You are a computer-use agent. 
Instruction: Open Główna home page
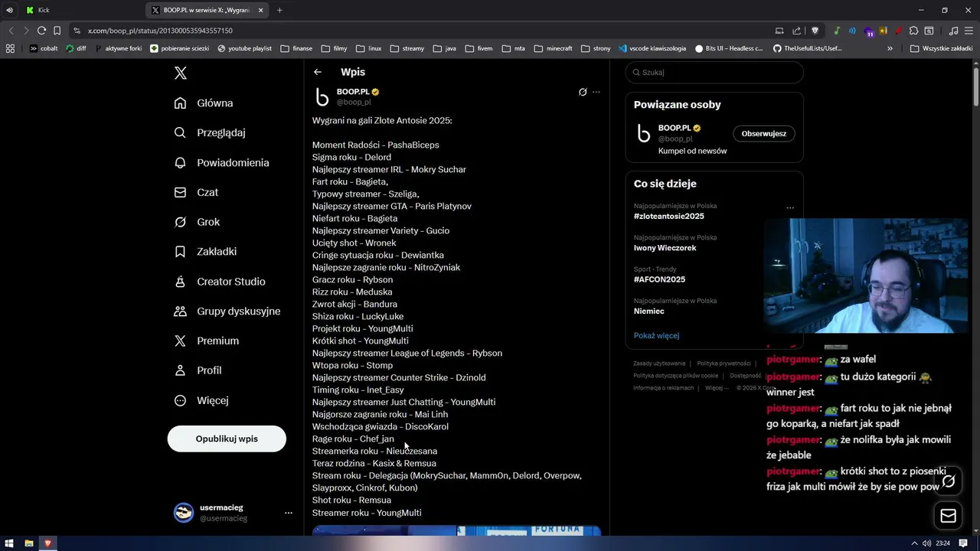(204, 103)
